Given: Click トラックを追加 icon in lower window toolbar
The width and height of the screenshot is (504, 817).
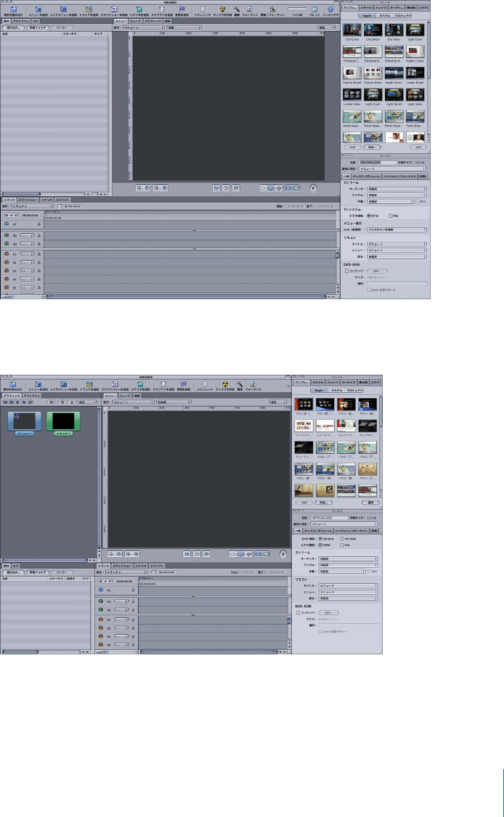Looking at the screenshot, I should pos(89,384).
